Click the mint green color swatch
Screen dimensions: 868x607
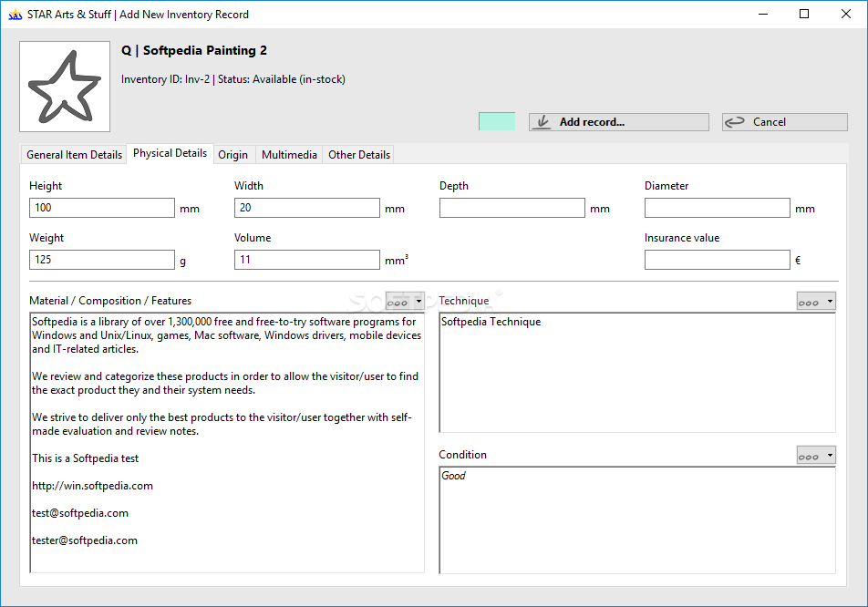pos(497,121)
